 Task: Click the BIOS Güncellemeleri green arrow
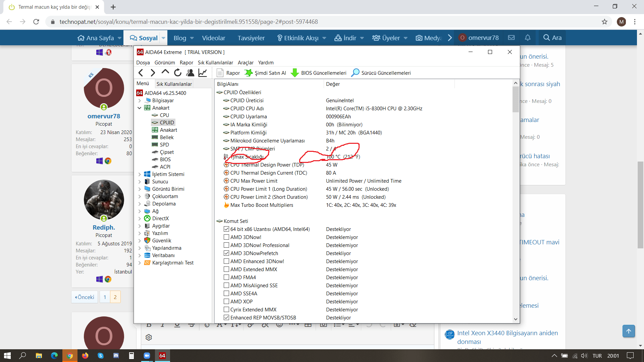coord(295,73)
